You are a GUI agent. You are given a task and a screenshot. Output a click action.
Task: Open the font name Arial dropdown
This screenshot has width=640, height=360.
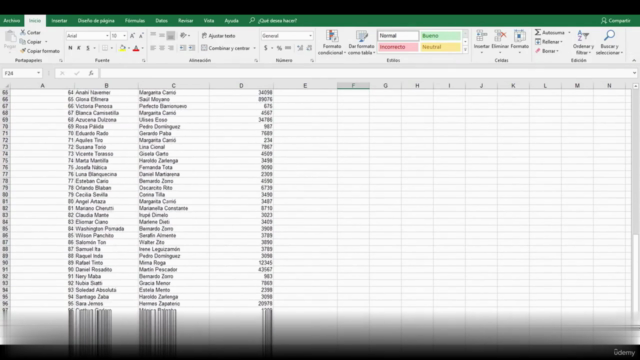(x=107, y=36)
